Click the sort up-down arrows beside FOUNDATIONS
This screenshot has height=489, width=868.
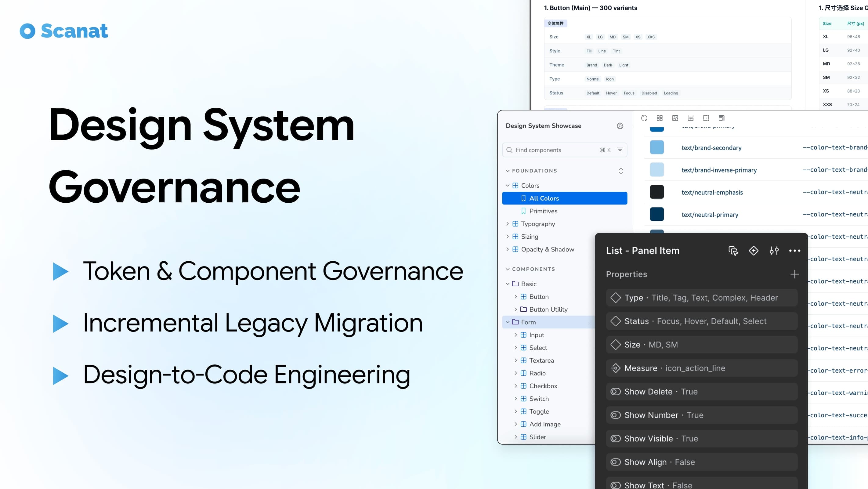[621, 171]
